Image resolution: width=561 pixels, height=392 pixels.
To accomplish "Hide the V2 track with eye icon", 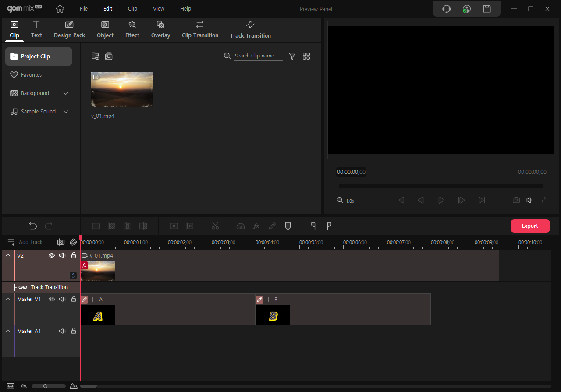I will [x=52, y=255].
